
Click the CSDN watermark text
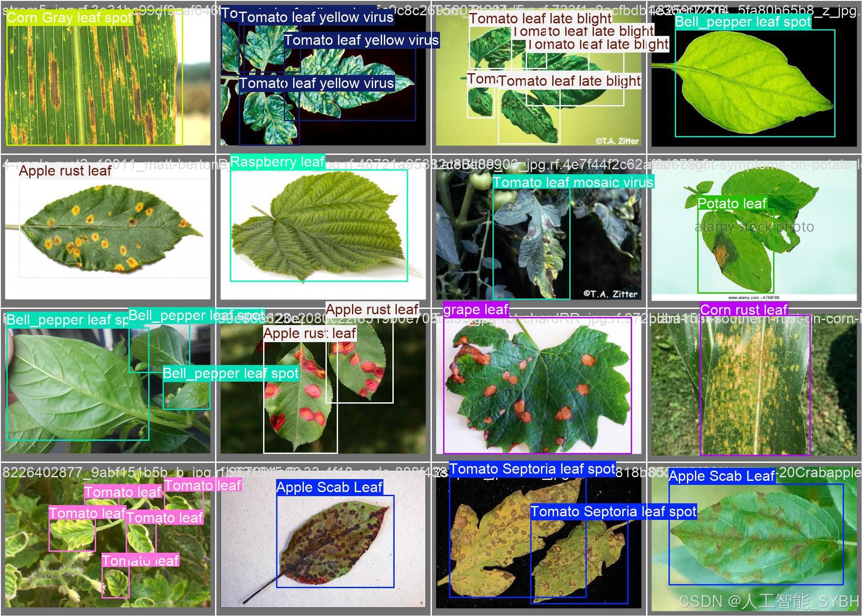pyautogui.click(x=769, y=602)
